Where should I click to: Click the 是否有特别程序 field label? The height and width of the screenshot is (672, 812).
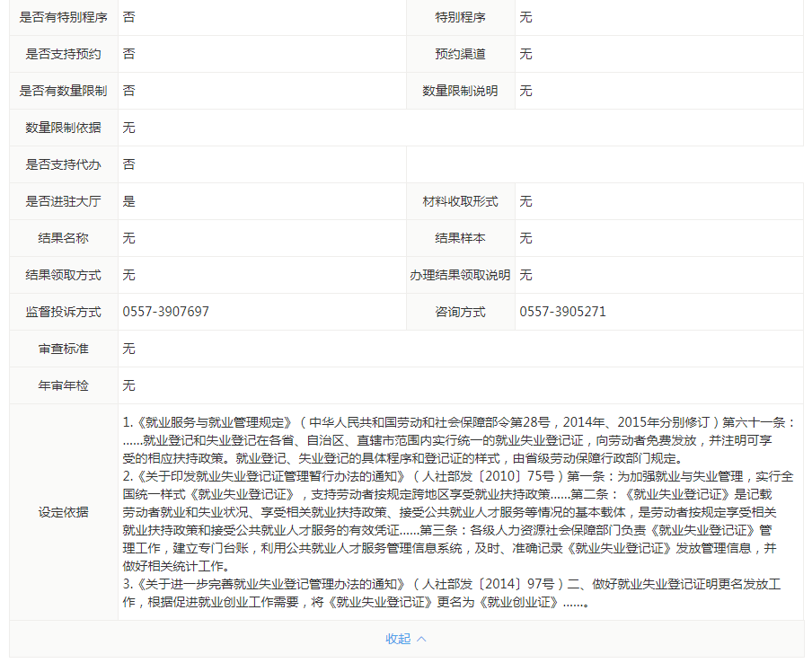click(x=64, y=17)
